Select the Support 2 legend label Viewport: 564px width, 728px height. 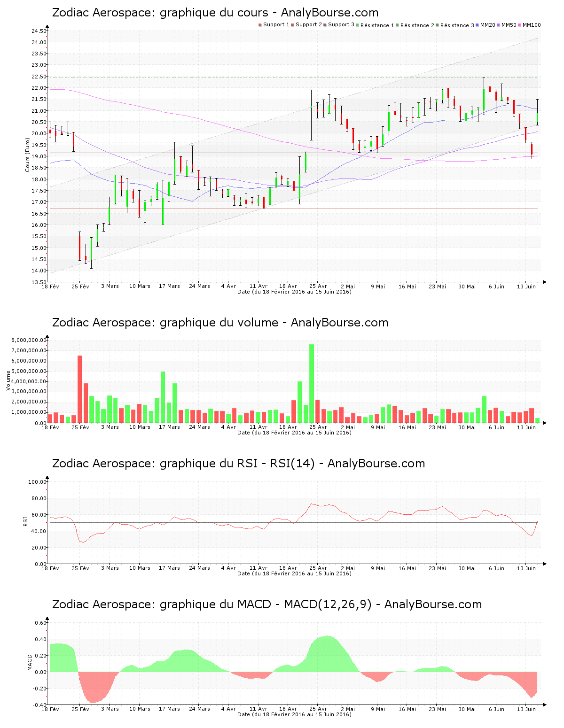(309, 25)
